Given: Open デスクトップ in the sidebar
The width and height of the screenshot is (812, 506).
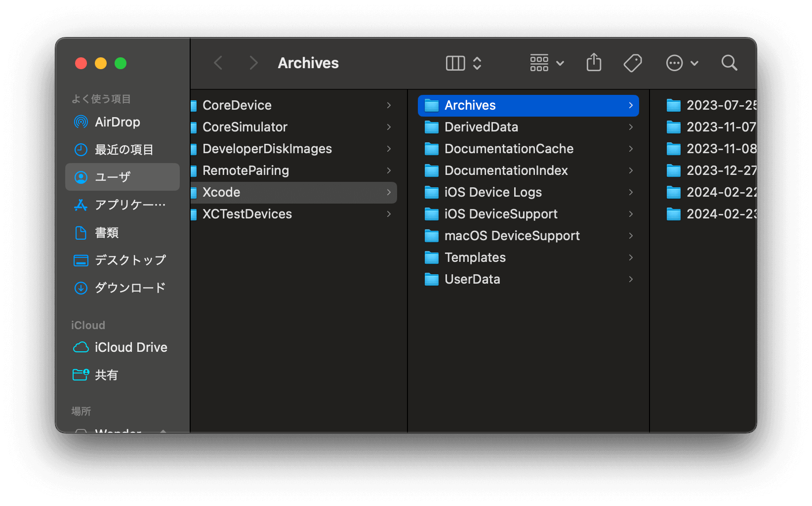Looking at the screenshot, I should click(x=122, y=260).
